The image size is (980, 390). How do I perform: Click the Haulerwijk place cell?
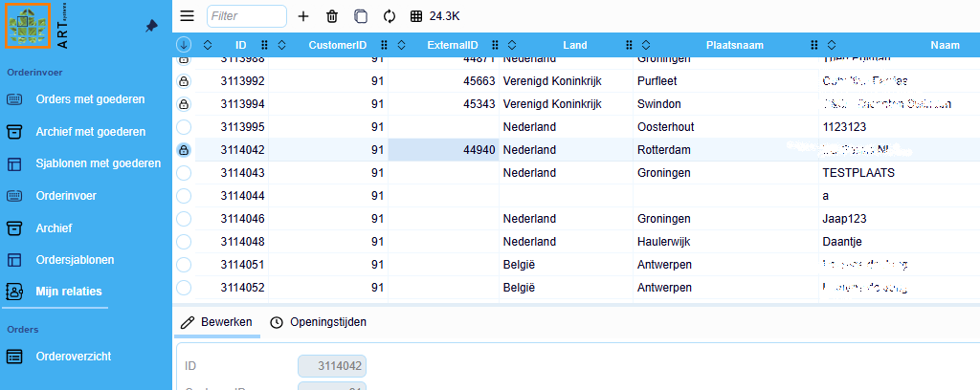[726, 242]
